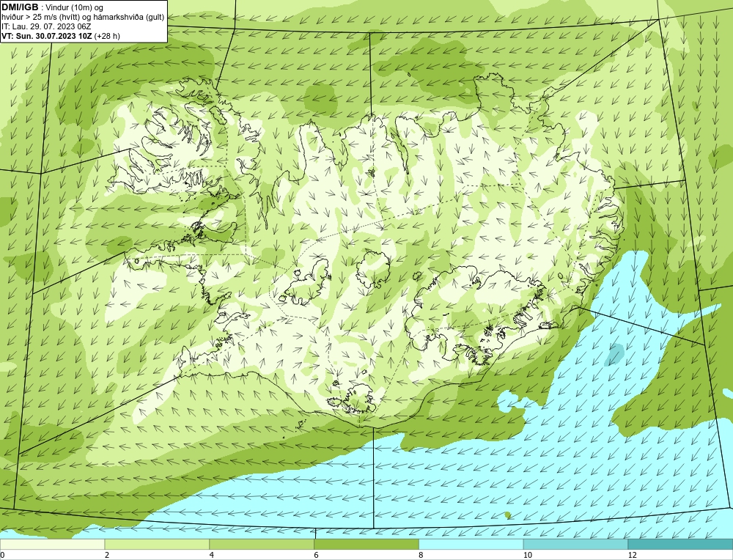
Task: Click the 6–8 m/s dark green swatch
Action: click(x=366, y=544)
